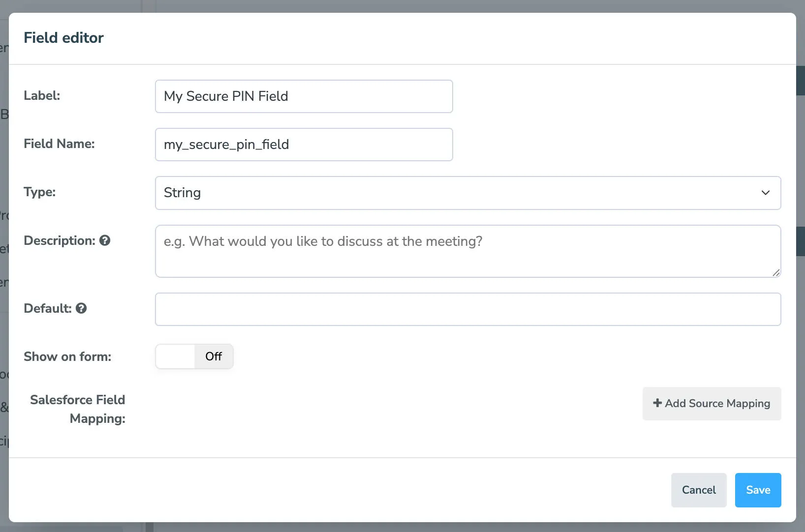Image resolution: width=805 pixels, height=532 pixels.
Task: Click inside the Description textarea
Action: pyautogui.click(x=467, y=251)
